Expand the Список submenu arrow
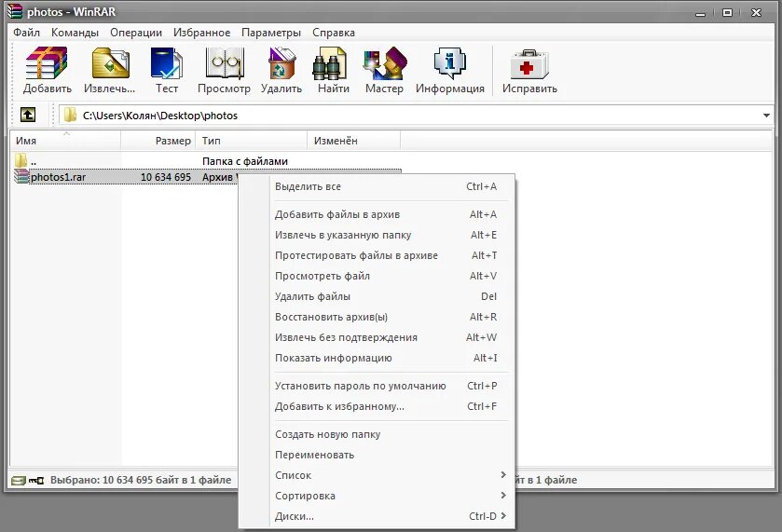The image size is (782, 532). pos(503,474)
